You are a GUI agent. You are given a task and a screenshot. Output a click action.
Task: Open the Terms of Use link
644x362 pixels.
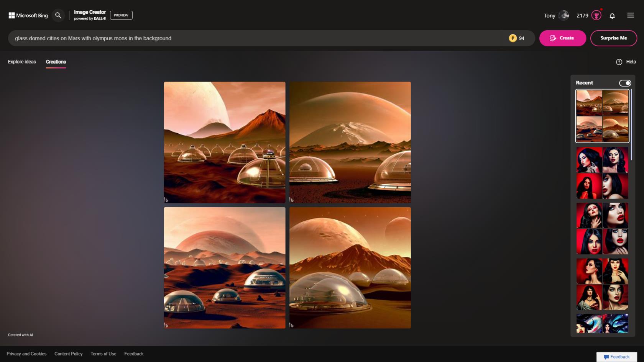103,354
